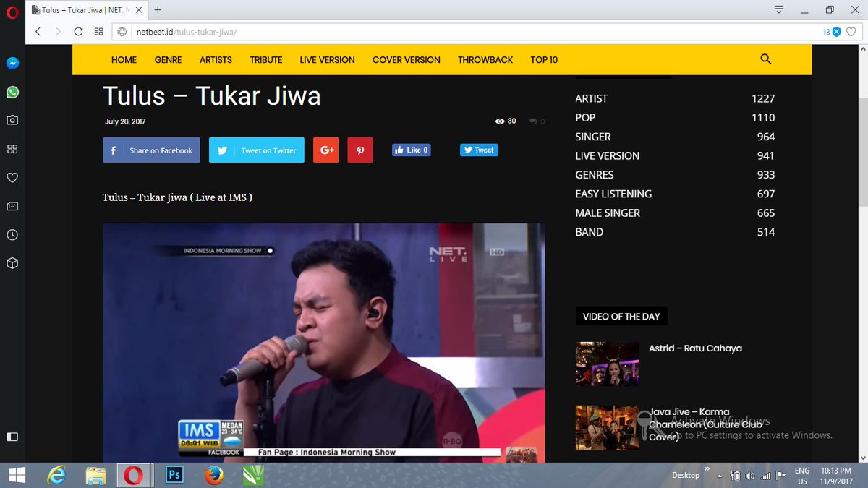The image size is (868, 488).
Task: Open MALE SINGER tag link
Action: [608, 213]
